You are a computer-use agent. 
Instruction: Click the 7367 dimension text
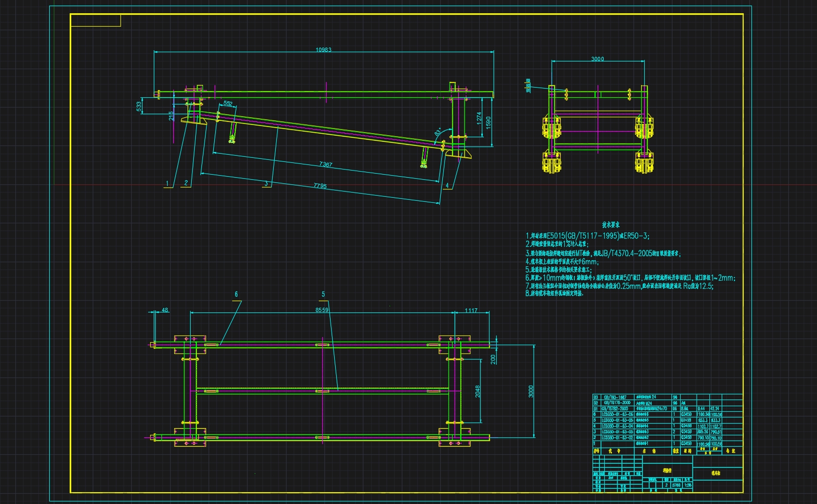325,164
